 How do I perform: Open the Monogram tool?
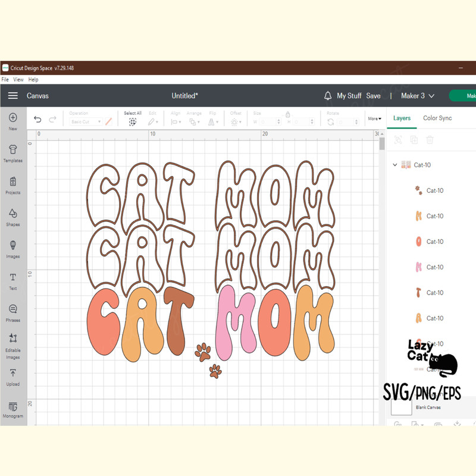[x=13, y=407]
